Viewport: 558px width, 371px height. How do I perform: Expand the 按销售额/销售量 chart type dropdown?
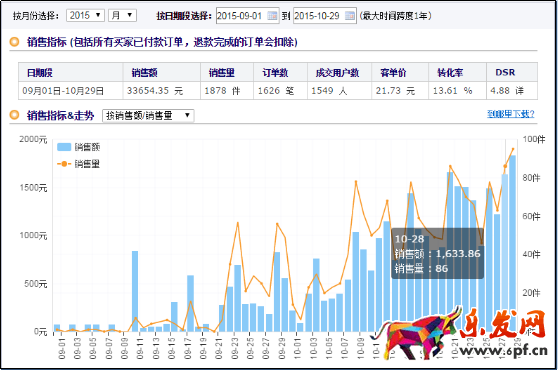[148, 116]
